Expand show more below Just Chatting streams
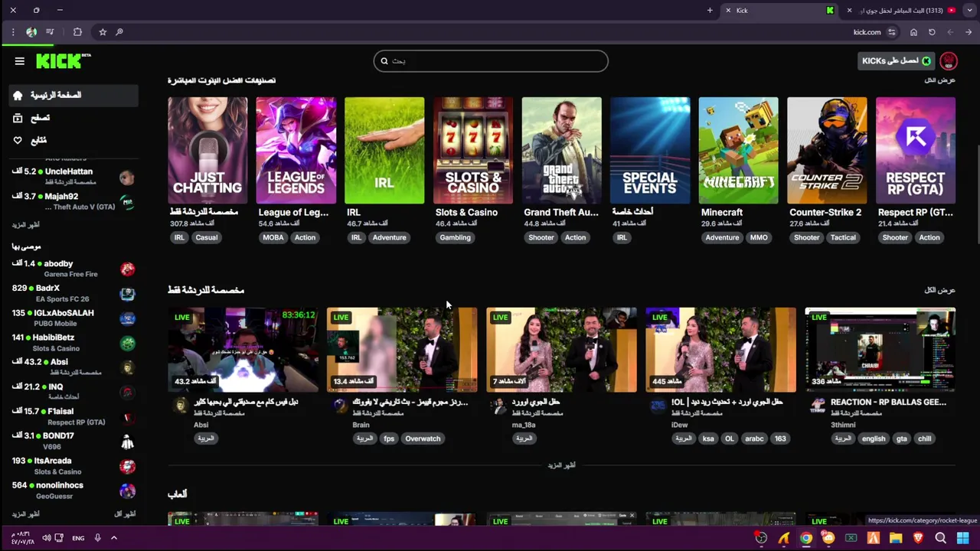The width and height of the screenshot is (980, 551). click(561, 465)
